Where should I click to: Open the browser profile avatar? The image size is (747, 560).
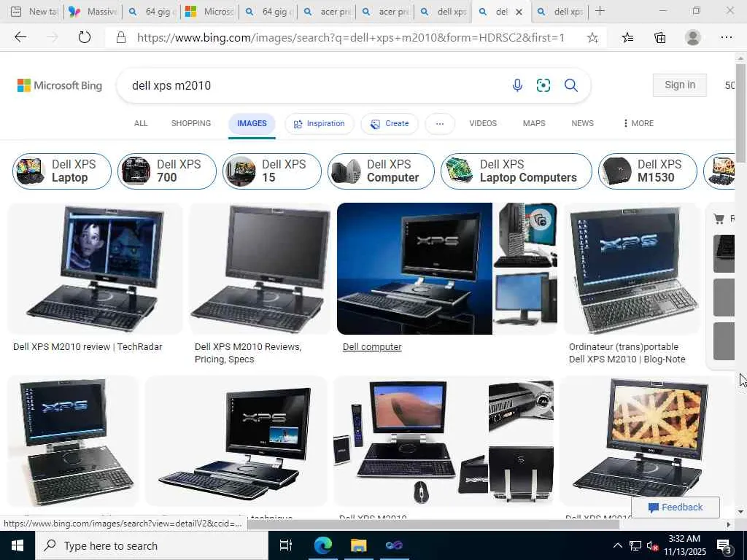(x=693, y=38)
